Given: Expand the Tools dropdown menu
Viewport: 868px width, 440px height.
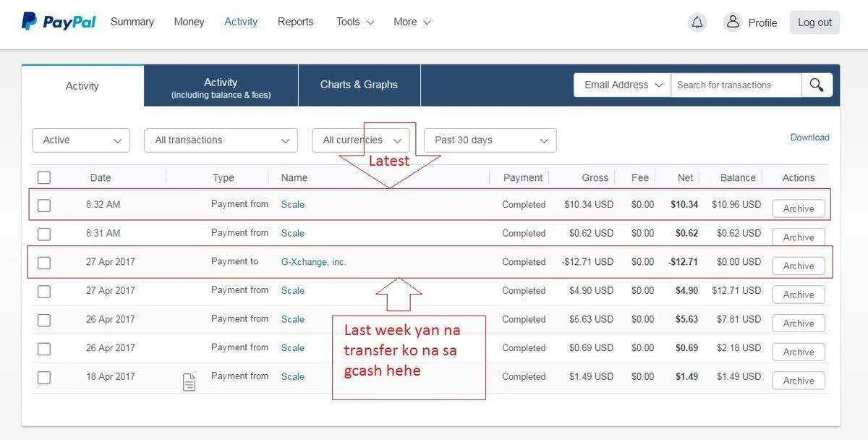Looking at the screenshot, I should pos(355,22).
